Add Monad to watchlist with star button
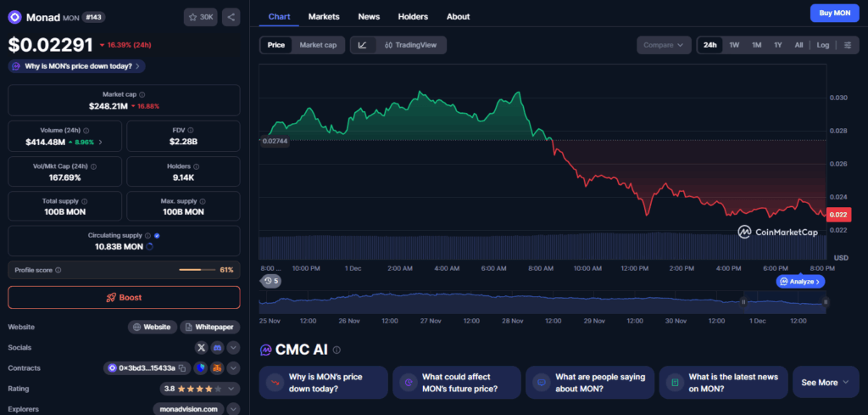The height and width of the screenshot is (415, 868). 202,17
